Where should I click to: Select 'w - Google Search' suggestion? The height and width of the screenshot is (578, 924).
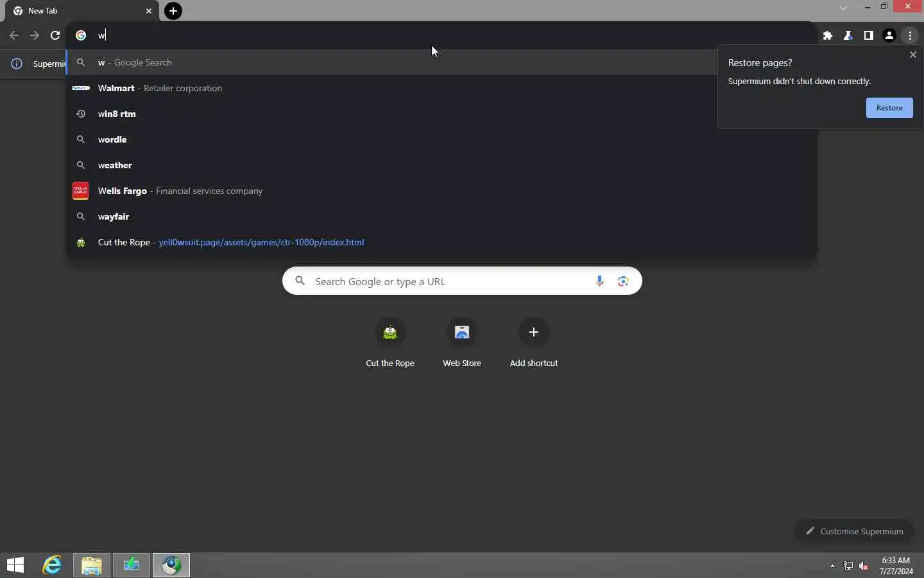click(441, 62)
